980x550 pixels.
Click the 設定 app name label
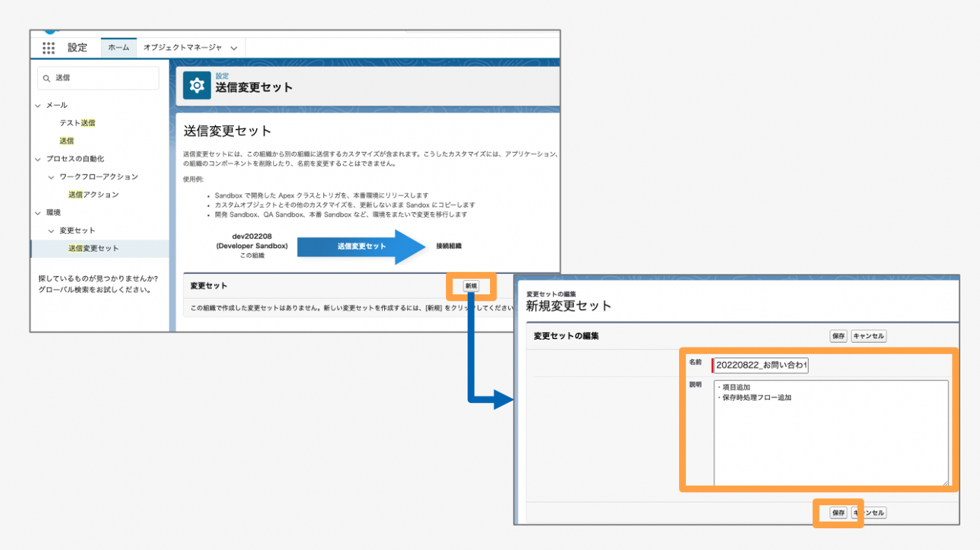(78, 48)
